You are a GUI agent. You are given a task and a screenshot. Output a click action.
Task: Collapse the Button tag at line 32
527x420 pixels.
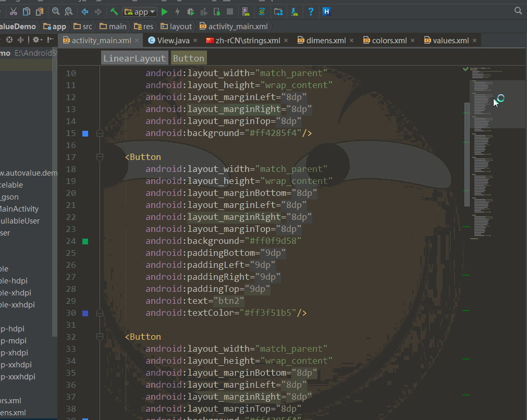click(x=100, y=337)
